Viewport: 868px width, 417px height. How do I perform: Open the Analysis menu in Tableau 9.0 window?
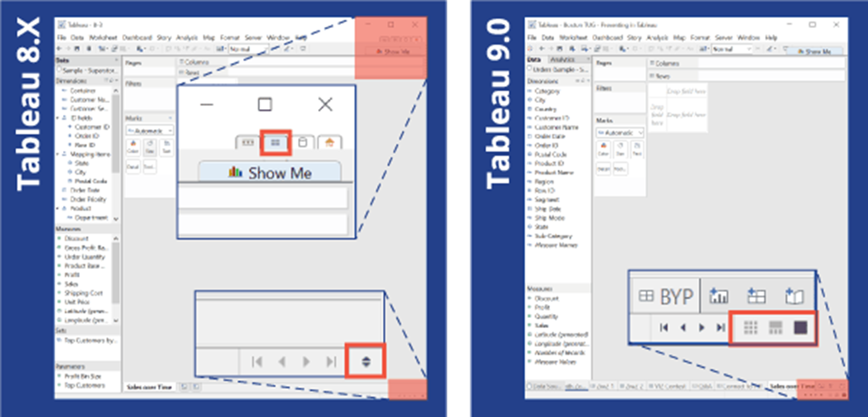point(656,38)
